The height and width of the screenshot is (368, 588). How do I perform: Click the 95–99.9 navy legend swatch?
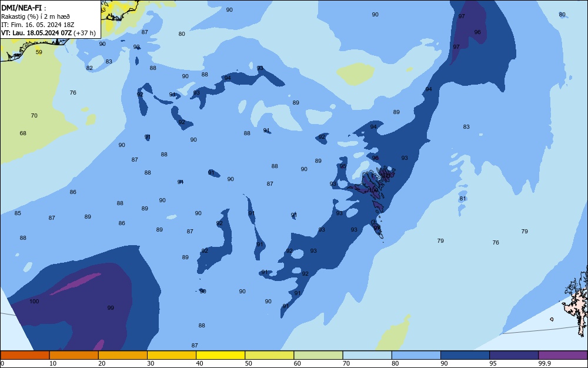point(514,355)
